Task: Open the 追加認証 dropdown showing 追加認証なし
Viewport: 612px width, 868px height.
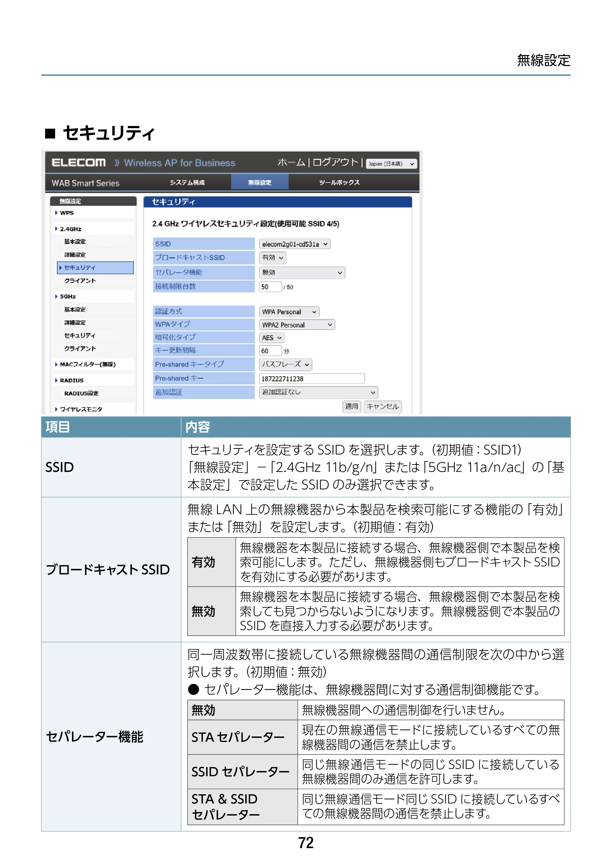Action: [x=319, y=392]
